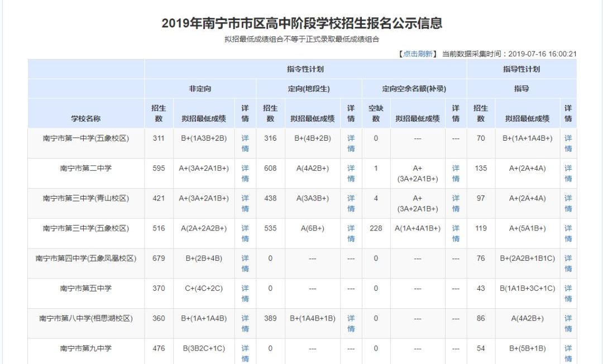Open 指导 详情 for 南宁市第五中学

[568, 293]
